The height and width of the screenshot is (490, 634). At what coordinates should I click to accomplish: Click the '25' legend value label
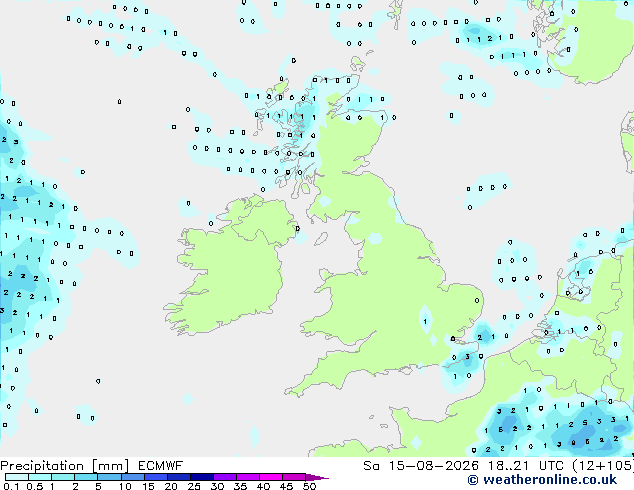tap(194, 486)
